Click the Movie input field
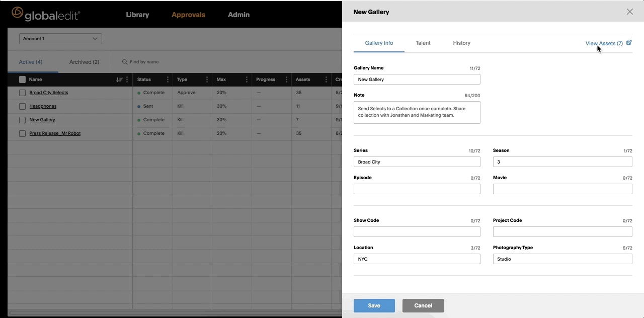 click(562, 189)
